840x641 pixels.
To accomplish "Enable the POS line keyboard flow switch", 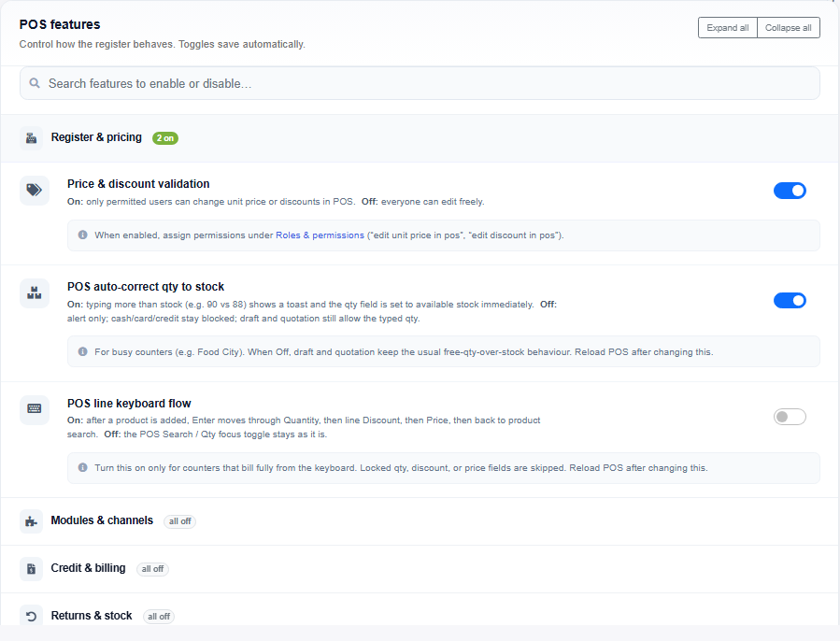I will point(790,417).
